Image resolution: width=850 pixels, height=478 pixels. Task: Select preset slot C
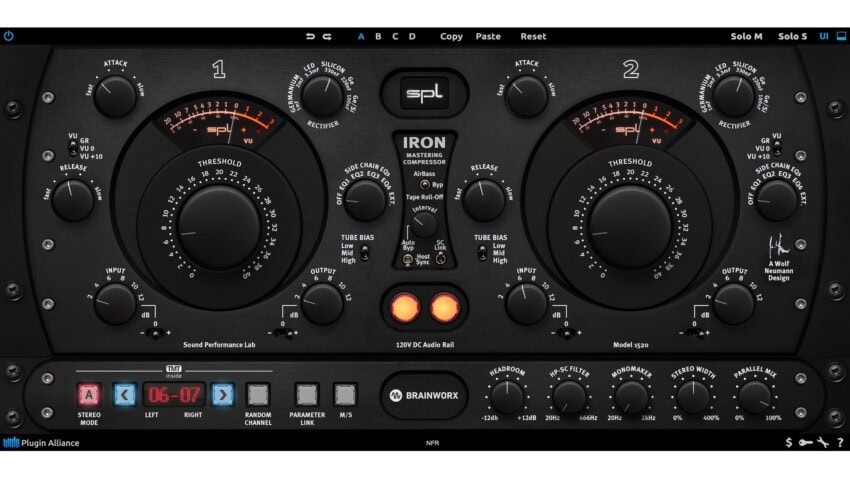395,36
